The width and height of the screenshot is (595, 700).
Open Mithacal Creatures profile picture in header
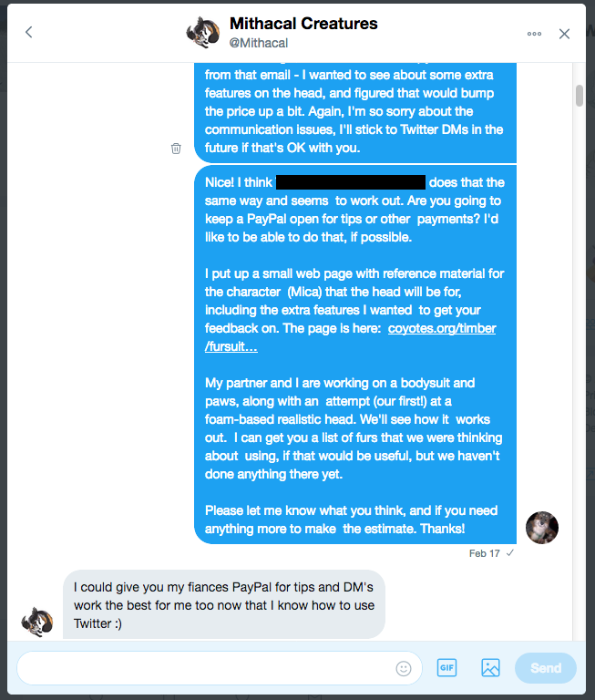(x=202, y=33)
